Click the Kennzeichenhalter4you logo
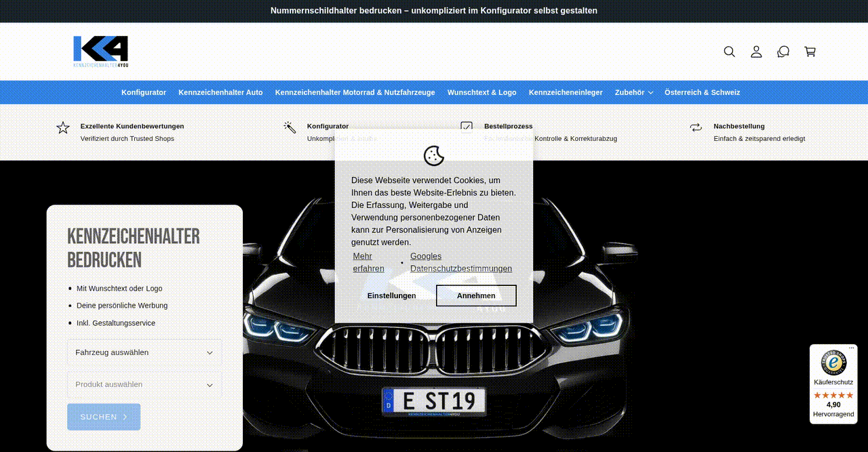The height and width of the screenshot is (452, 868). click(x=100, y=52)
